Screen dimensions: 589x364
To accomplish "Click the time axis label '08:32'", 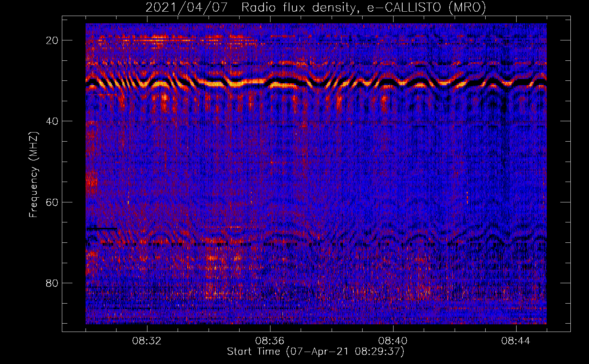I will [147, 341].
